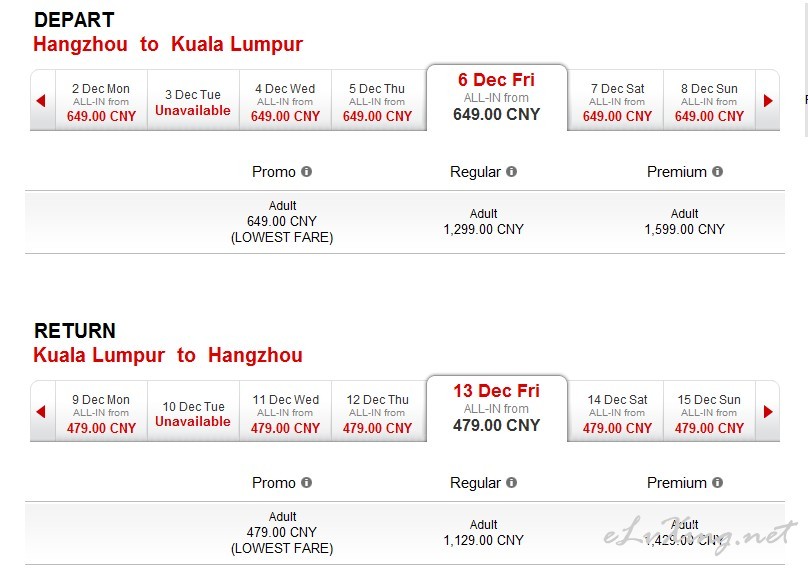Select the 2 Dec Mon departure tab
The image size is (808, 568).
point(101,102)
